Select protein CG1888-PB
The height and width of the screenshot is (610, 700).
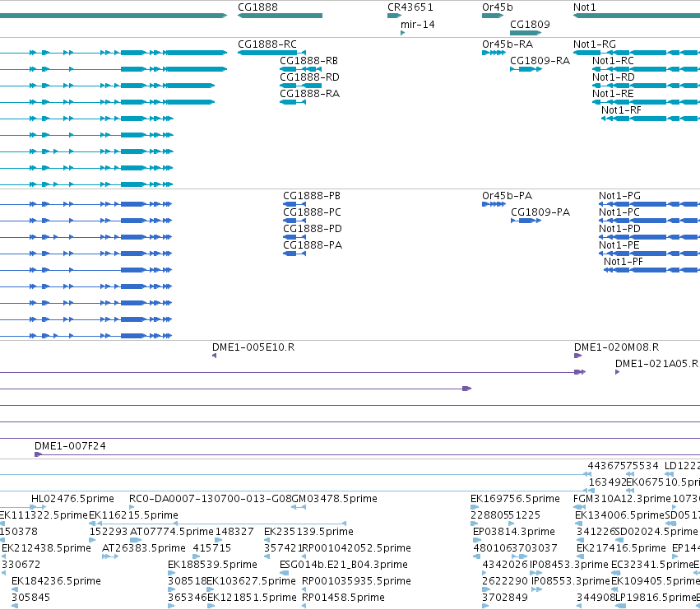[294, 204]
